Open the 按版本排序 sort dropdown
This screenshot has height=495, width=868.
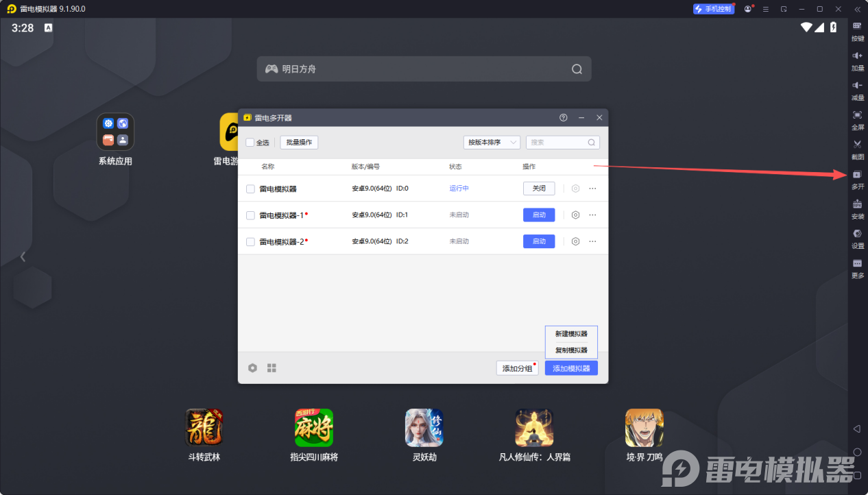492,143
